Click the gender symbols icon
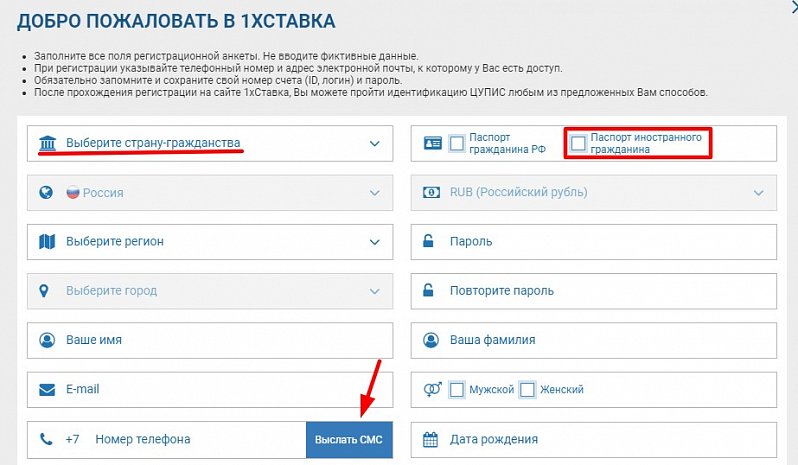 (x=430, y=389)
